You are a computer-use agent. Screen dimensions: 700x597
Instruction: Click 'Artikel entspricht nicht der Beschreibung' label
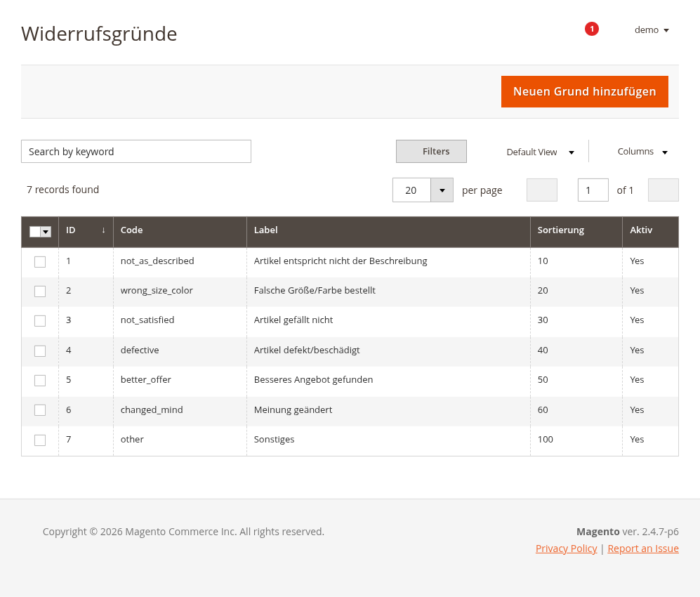point(341,261)
